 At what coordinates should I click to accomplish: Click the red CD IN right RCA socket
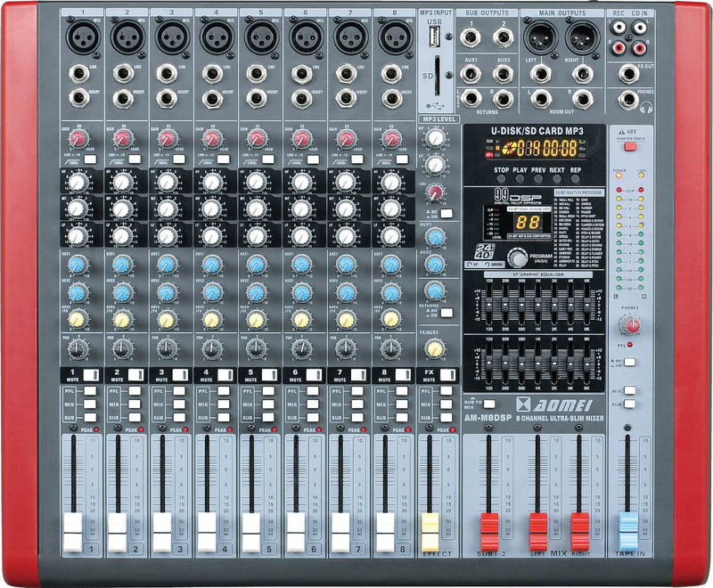click(639, 47)
